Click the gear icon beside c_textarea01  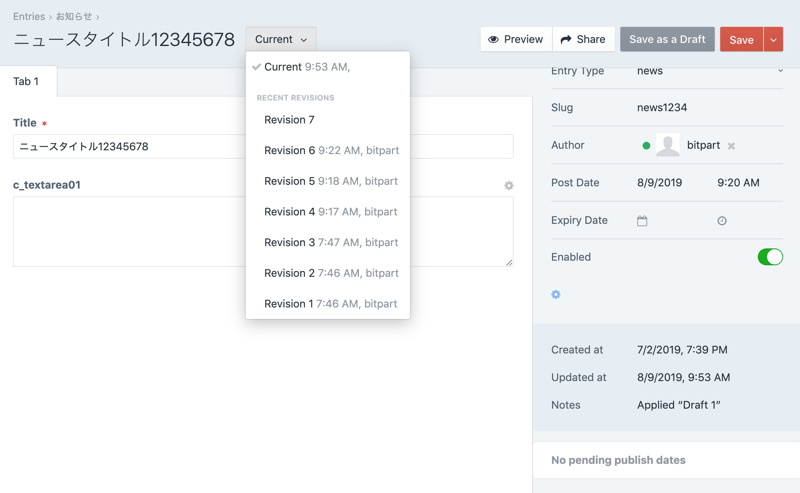click(x=509, y=185)
